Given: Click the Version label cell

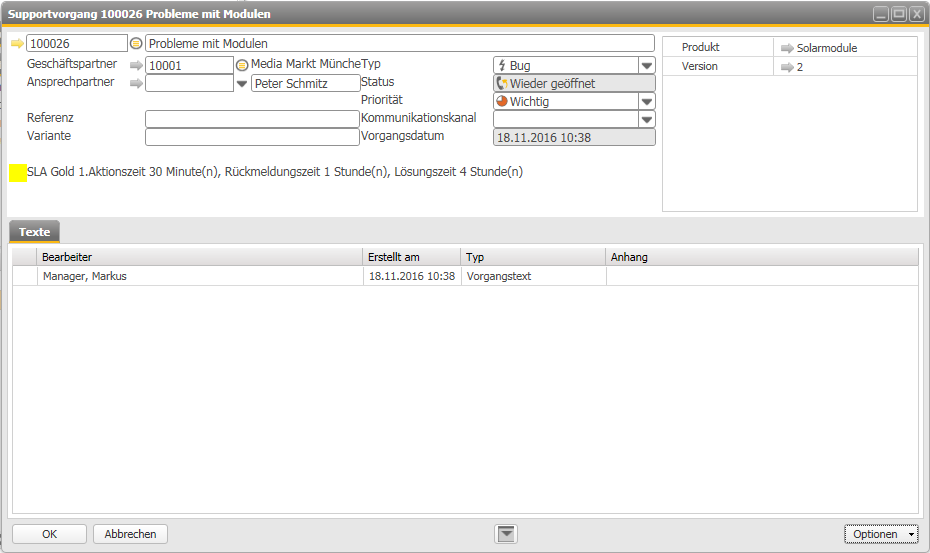Looking at the screenshot, I should click(x=718, y=66).
